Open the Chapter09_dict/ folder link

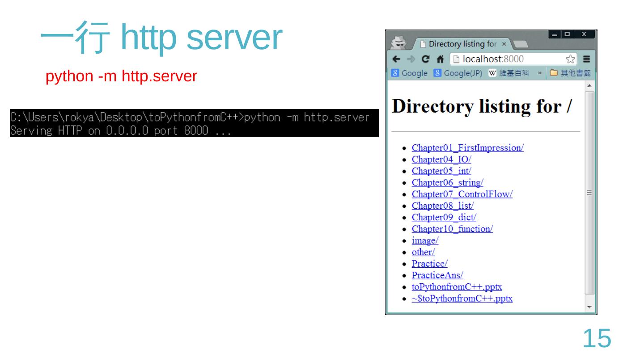pos(444,218)
